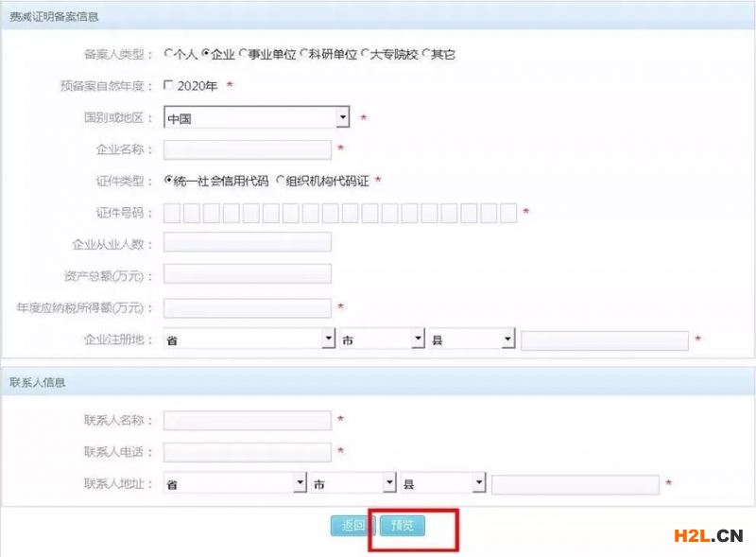Select the 个人 radio button

coord(168,55)
